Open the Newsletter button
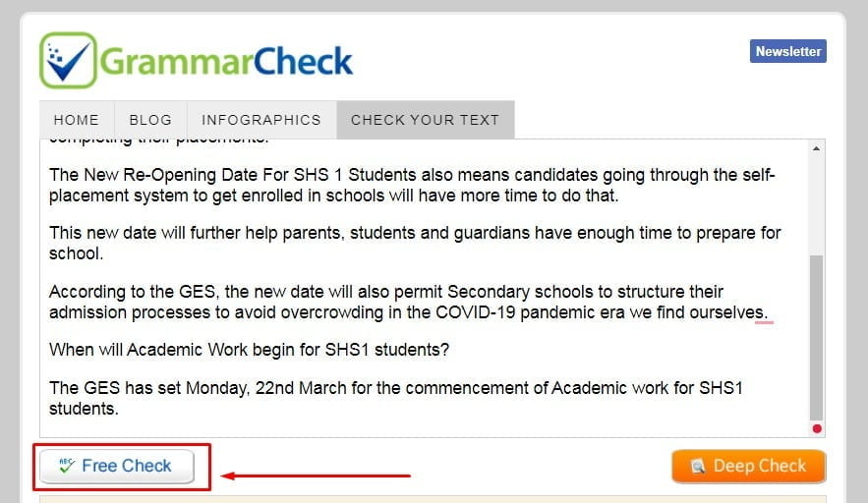The height and width of the screenshot is (503, 868). [787, 51]
